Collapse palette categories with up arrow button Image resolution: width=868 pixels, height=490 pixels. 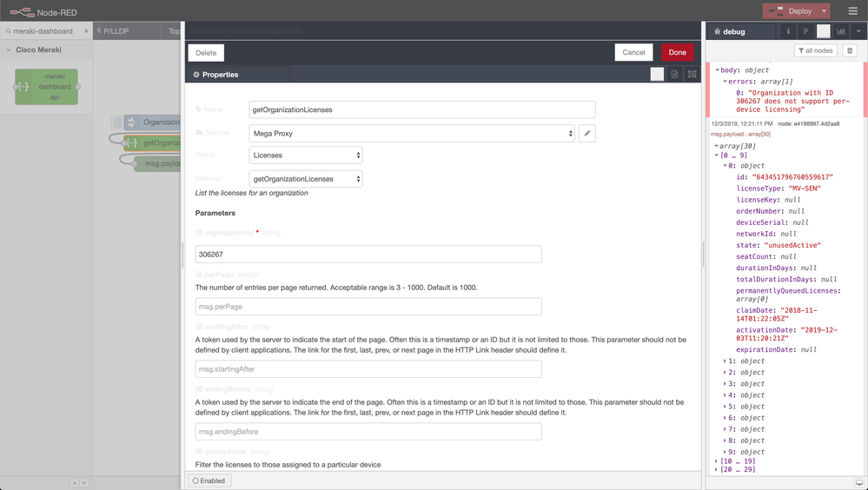click(74, 483)
